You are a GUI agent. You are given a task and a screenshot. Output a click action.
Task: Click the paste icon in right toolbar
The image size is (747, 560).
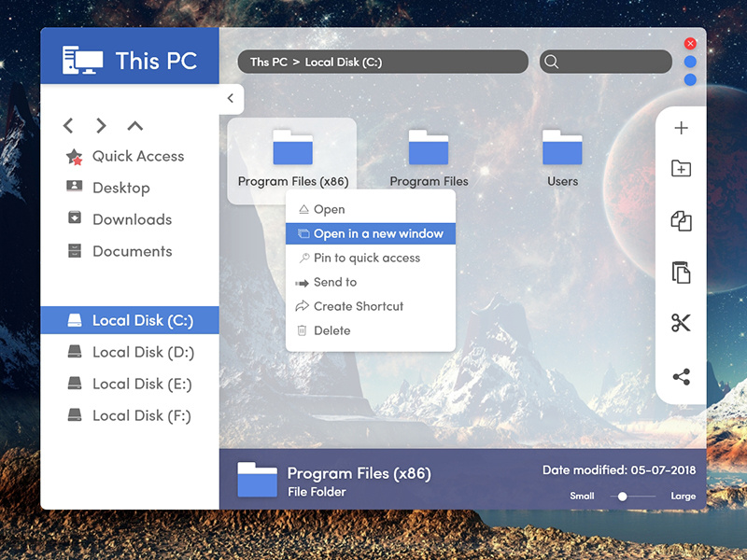682,273
